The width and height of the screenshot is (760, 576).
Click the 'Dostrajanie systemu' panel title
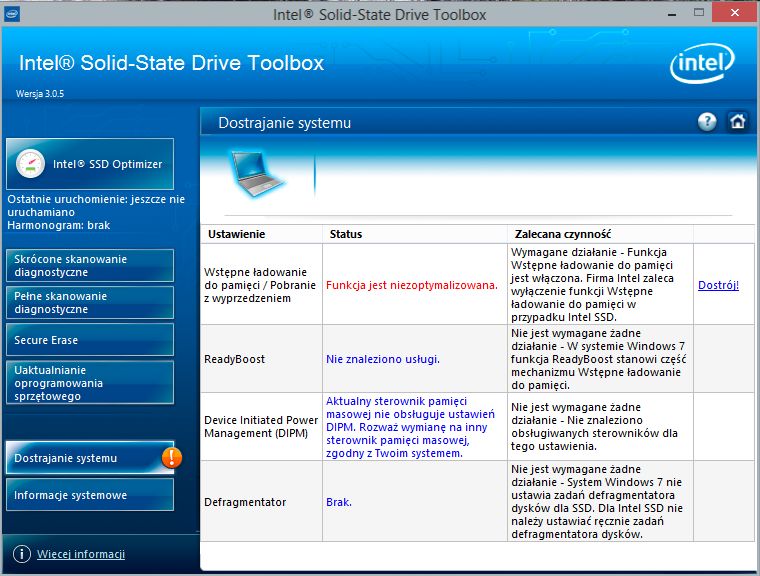[x=285, y=123]
